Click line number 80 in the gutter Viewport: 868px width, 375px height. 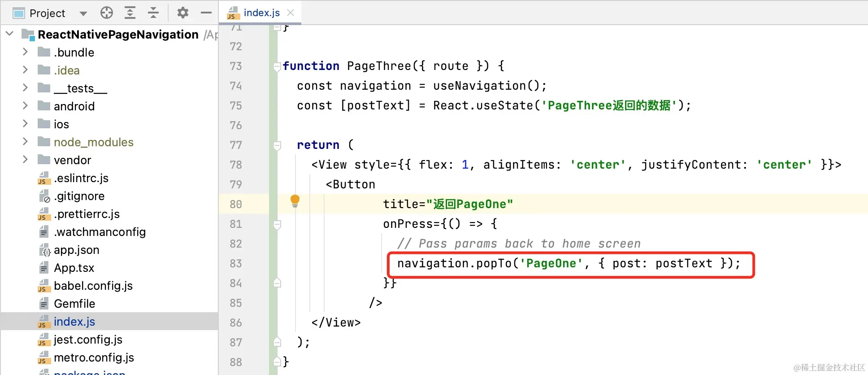[236, 204]
